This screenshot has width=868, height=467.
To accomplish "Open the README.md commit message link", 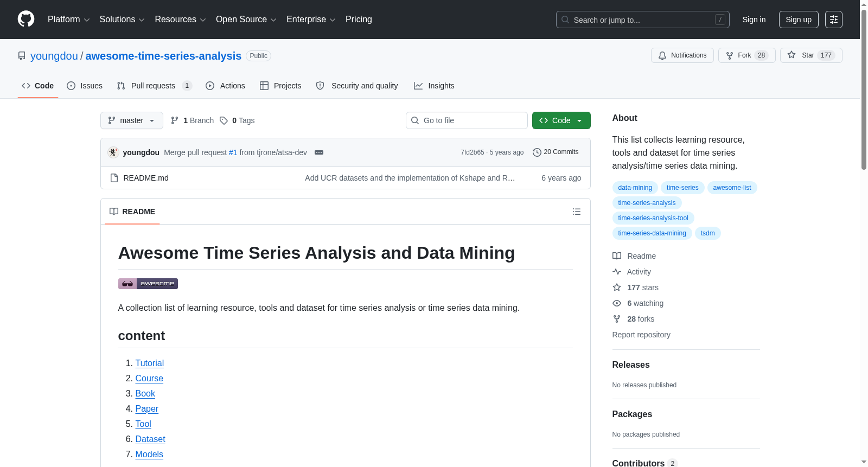I will 410,178.
